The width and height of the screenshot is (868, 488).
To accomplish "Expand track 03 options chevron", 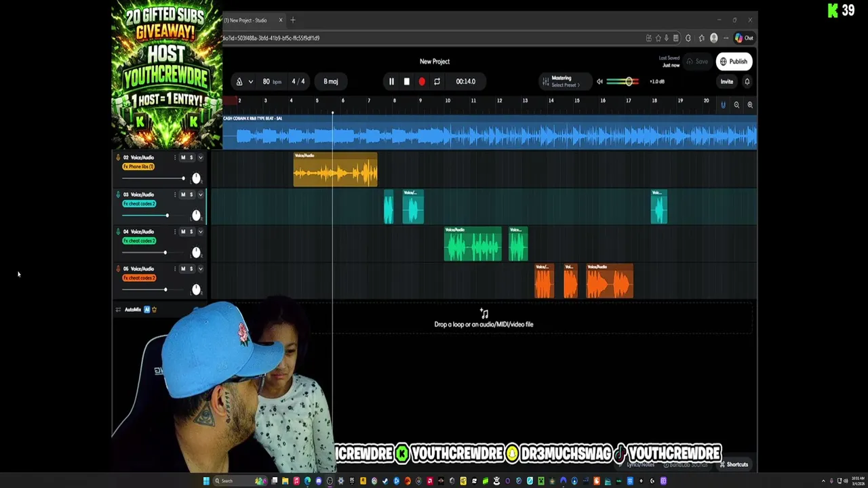I will (x=200, y=195).
